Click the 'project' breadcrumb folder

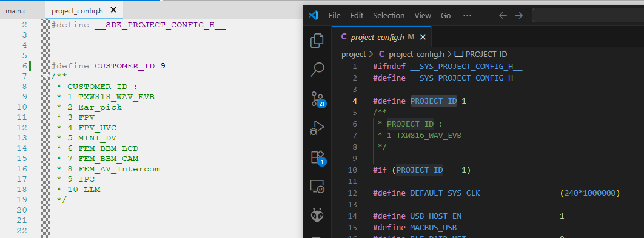(x=353, y=54)
